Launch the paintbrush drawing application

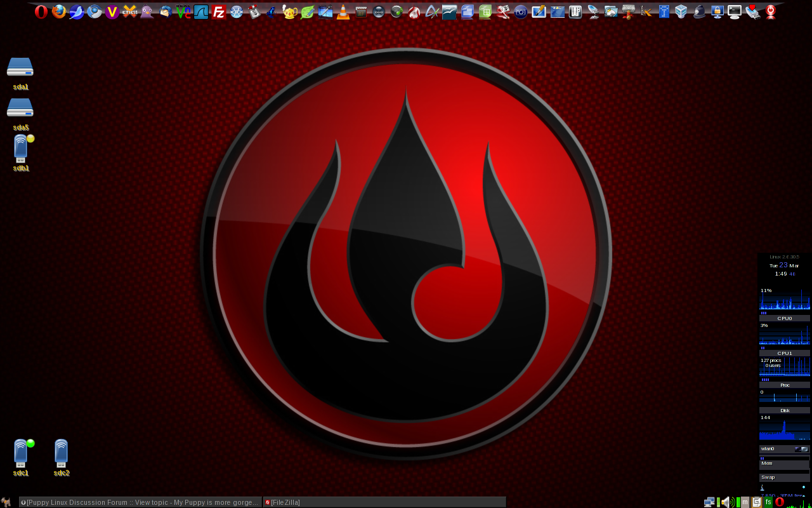click(539, 11)
